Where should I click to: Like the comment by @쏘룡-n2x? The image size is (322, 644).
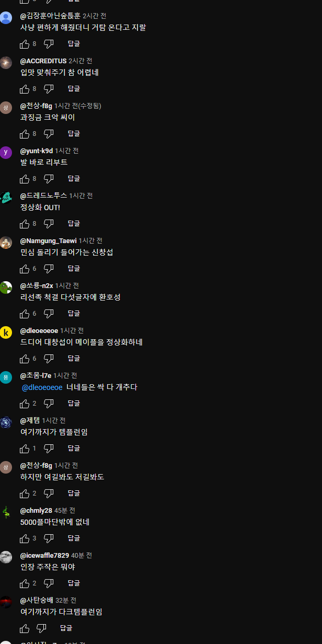pyautogui.click(x=25, y=314)
